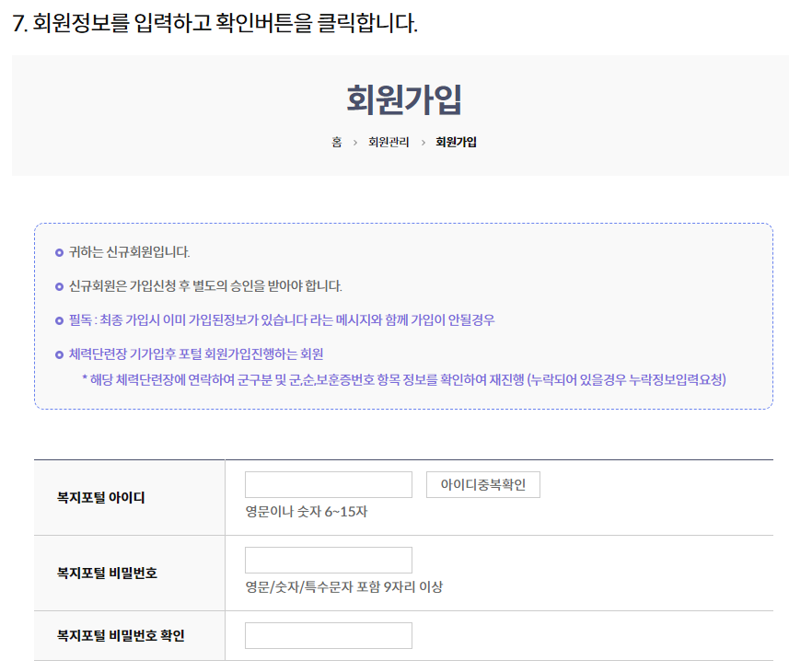Click the 복지포털 아이디 input field
Viewport: 789px width, 672px height.
point(328,484)
